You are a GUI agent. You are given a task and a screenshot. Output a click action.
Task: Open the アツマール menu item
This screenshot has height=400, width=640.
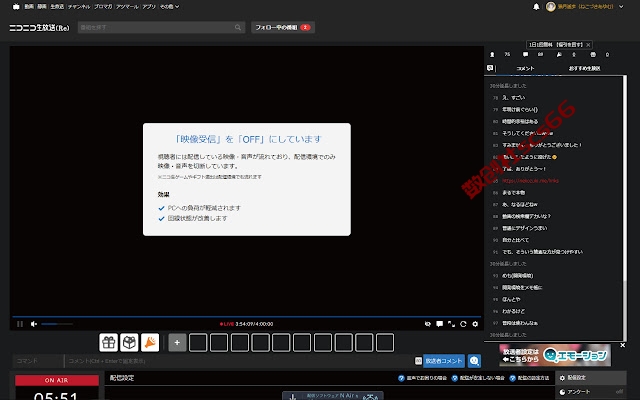click(127, 7)
